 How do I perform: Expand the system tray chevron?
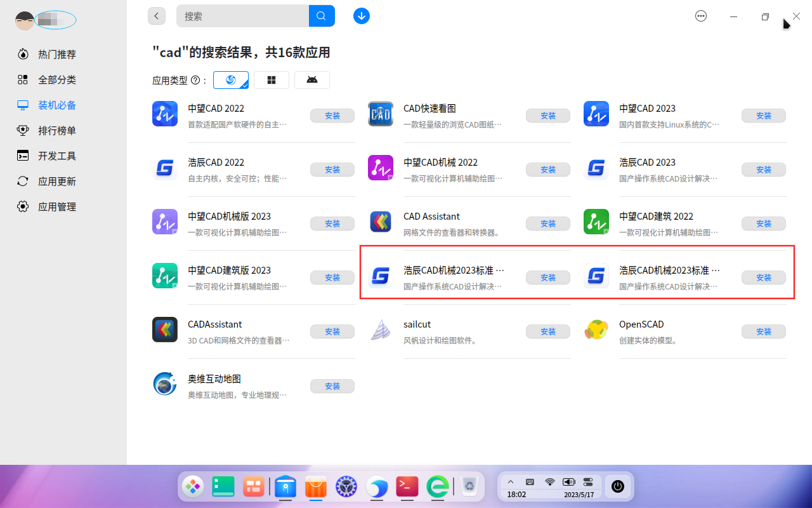(x=511, y=481)
